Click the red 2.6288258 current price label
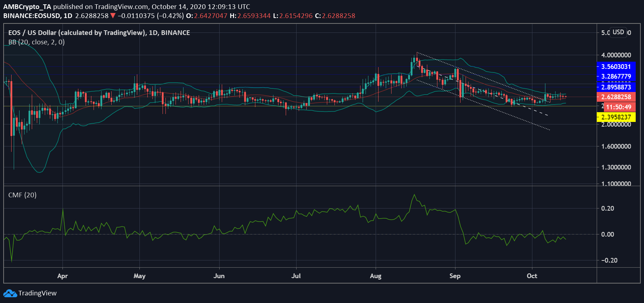 point(616,97)
